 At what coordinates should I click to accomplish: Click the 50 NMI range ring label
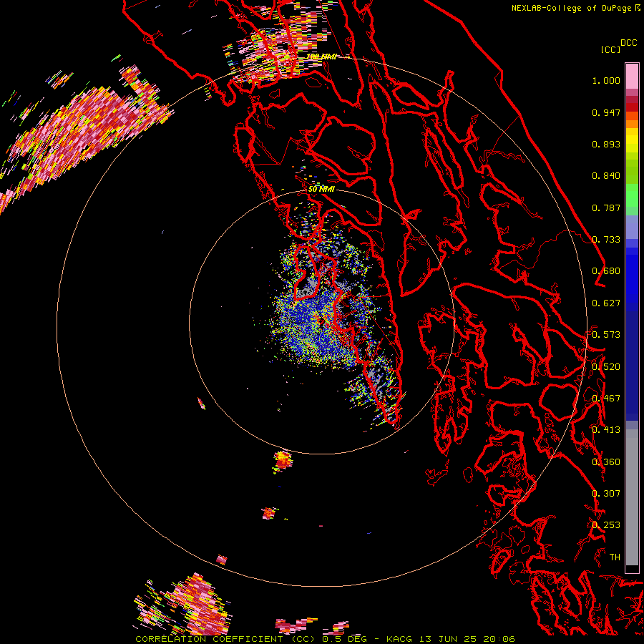[321, 190]
